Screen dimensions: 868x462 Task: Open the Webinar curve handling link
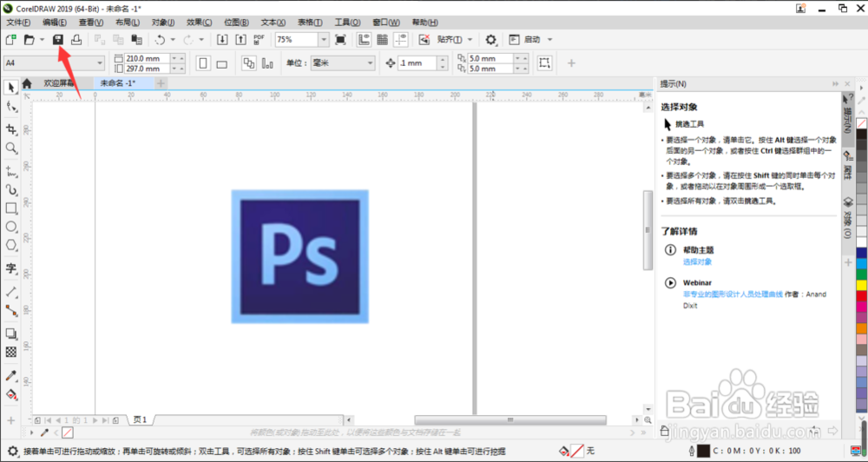(x=733, y=294)
